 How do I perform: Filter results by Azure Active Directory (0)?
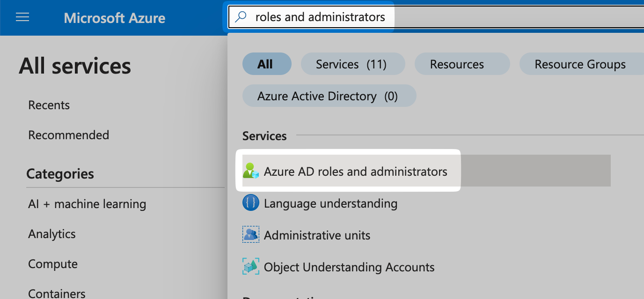click(x=329, y=96)
